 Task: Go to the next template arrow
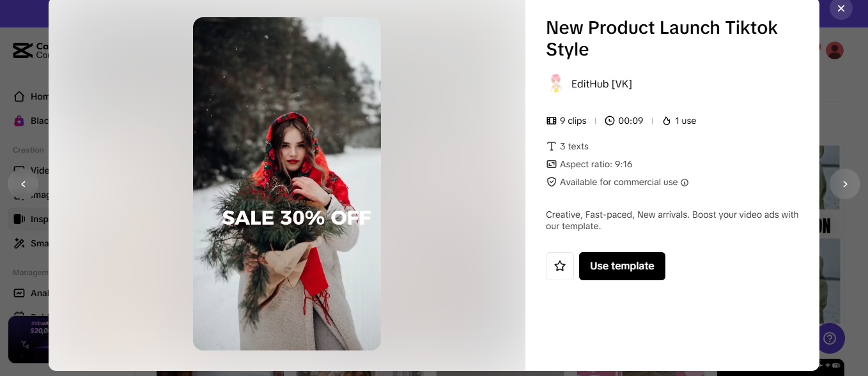[844, 184]
